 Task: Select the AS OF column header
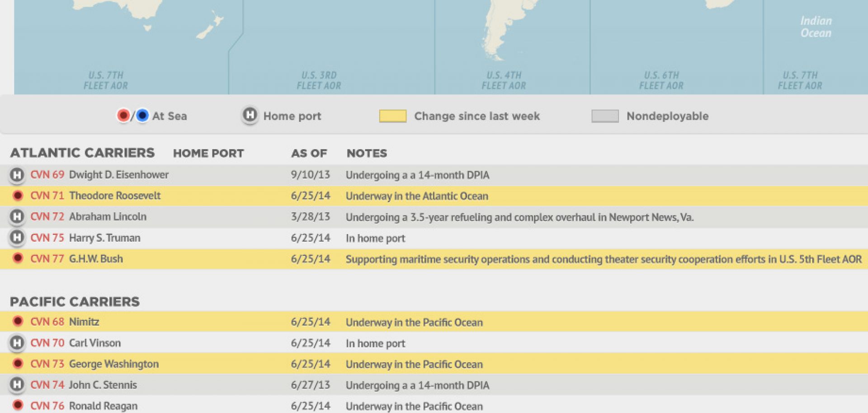click(309, 154)
